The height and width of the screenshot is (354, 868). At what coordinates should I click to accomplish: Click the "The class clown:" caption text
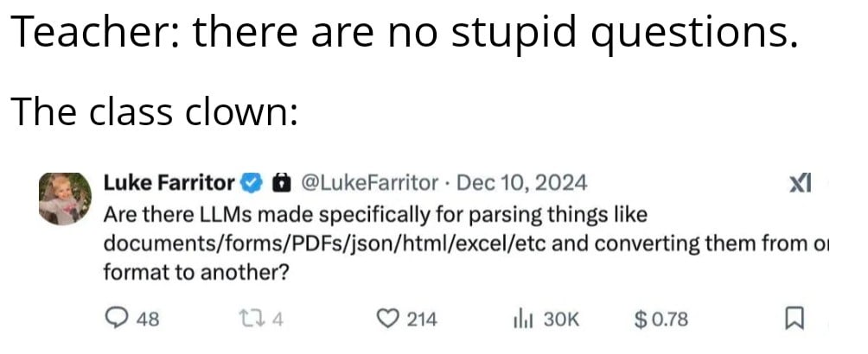tap(153, 112)
